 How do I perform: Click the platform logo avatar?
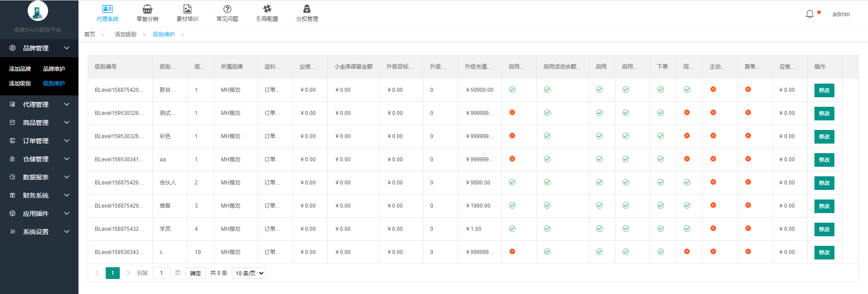38,11
